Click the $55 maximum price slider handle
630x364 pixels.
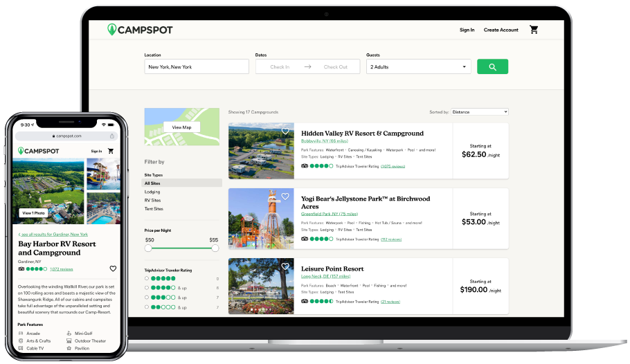click(x=215, y=248)
